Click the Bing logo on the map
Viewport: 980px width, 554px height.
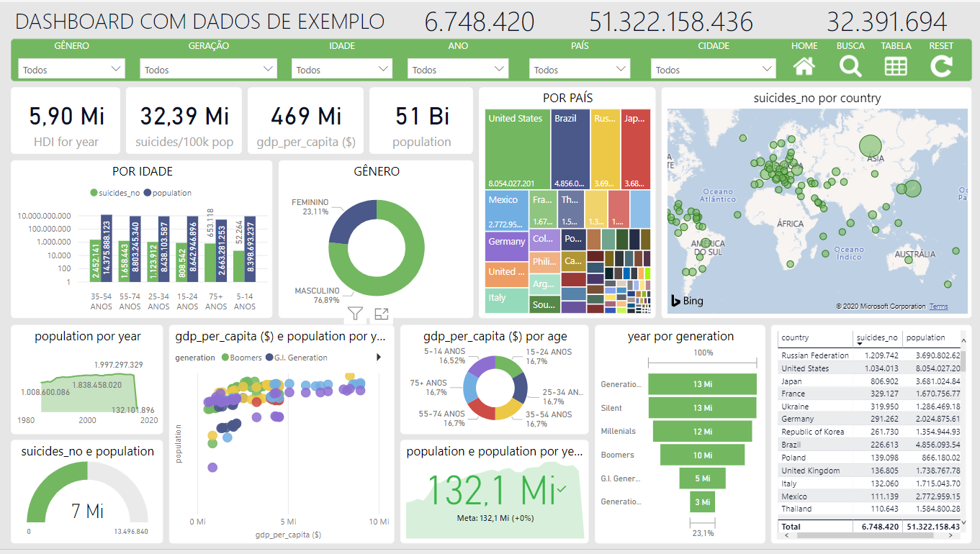688,301
